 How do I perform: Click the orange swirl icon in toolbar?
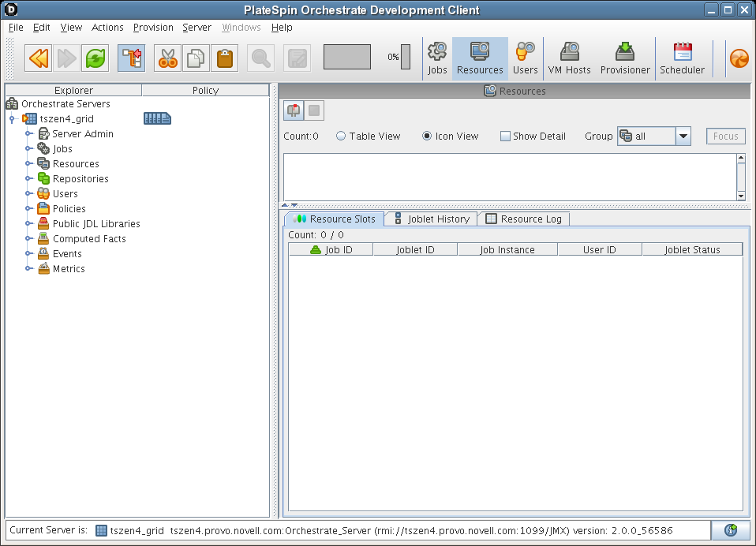[x=739, y=59]
